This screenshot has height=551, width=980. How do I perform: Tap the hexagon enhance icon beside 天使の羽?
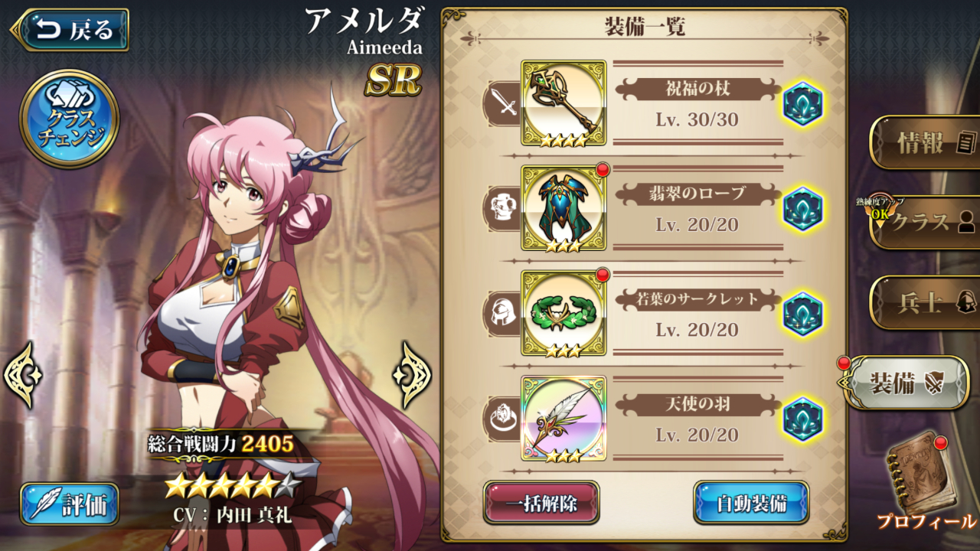pyautogui.click(x=803, y=419)
